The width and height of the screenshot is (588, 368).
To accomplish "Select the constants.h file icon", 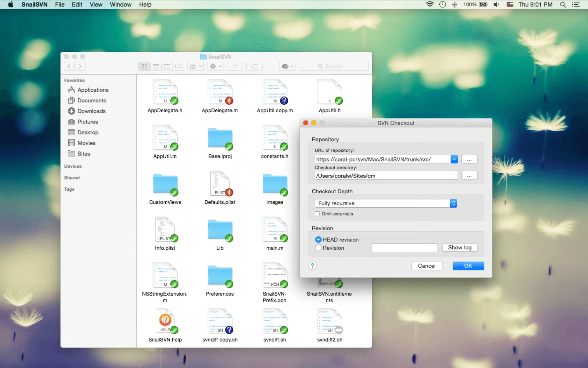I will tap(275, 138).
